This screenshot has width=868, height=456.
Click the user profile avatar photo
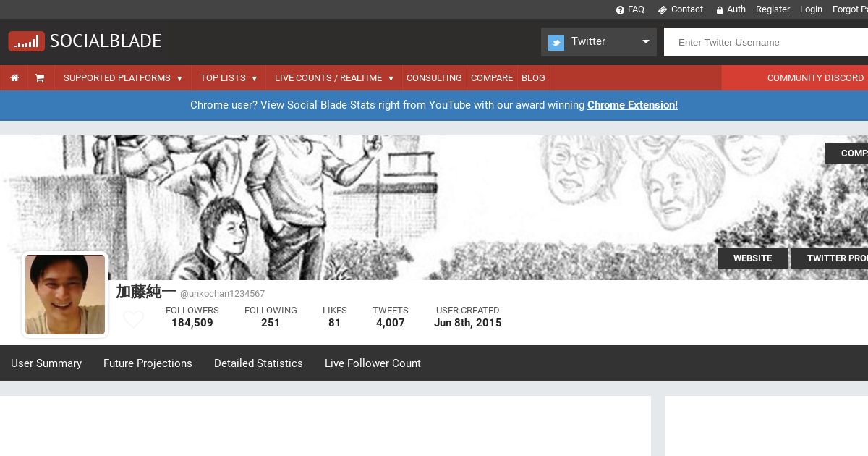(x=65, y=295)
